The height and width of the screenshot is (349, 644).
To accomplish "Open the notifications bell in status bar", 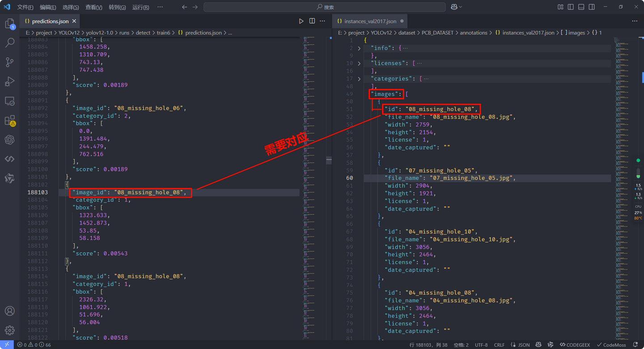I will tap(636, 345).
